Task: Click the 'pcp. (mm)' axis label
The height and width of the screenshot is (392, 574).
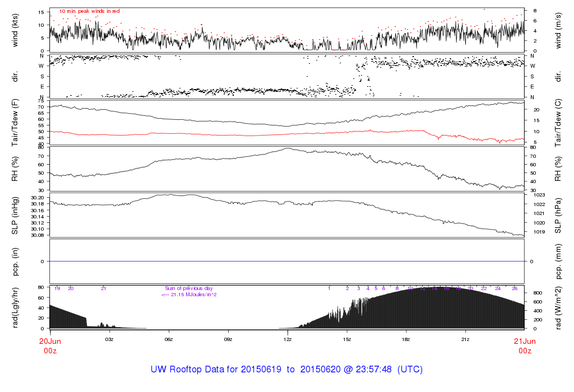Action: pos(558,261)
